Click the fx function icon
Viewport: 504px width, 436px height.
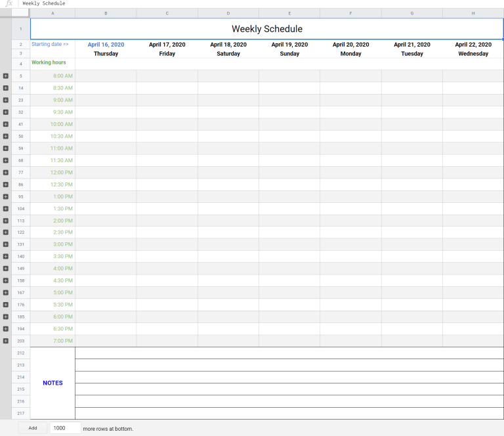pyautogui.click(x=9, y=3)
